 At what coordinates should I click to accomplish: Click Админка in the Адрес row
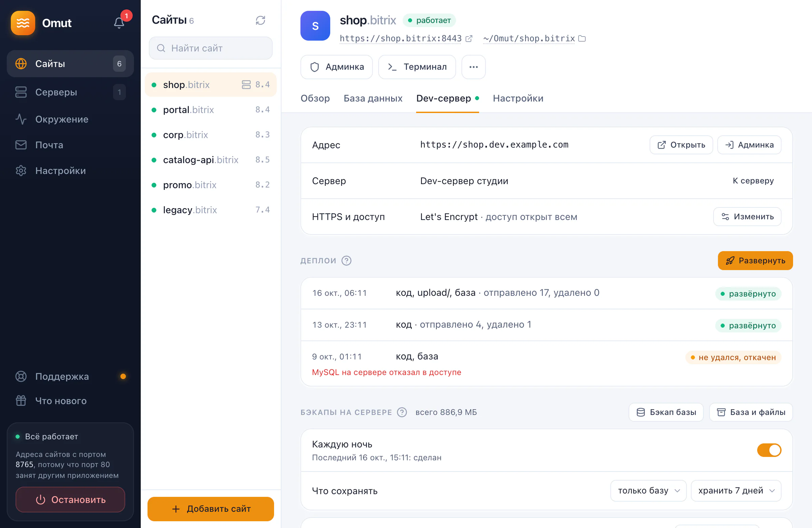pyautogui.click(x=749, y=145)
